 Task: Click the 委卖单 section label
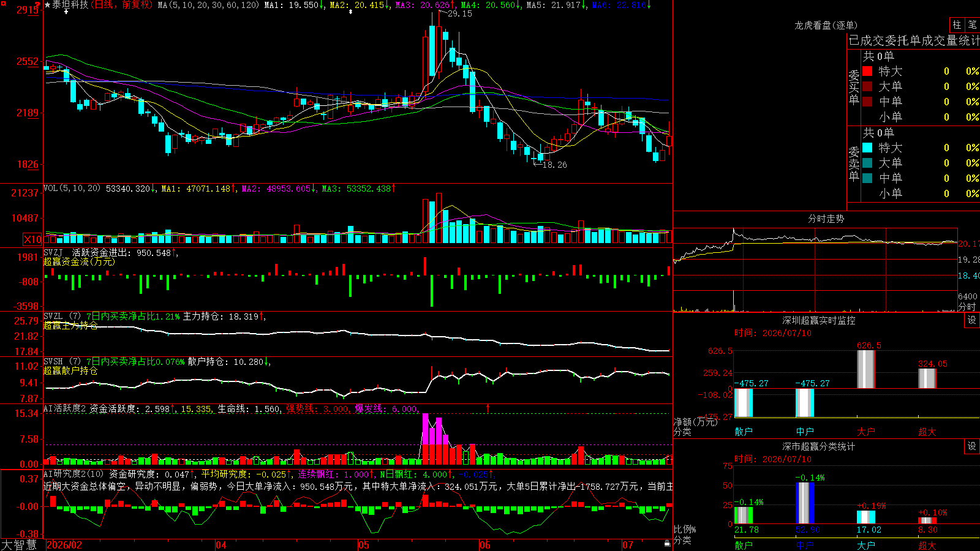[x=854, y=163]
